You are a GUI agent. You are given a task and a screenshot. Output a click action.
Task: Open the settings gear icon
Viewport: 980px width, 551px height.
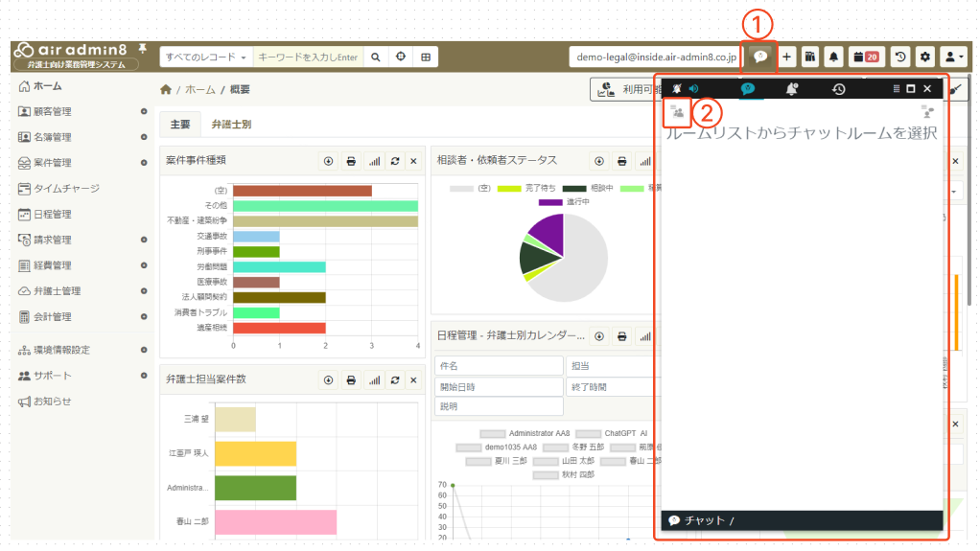point(924,57)
